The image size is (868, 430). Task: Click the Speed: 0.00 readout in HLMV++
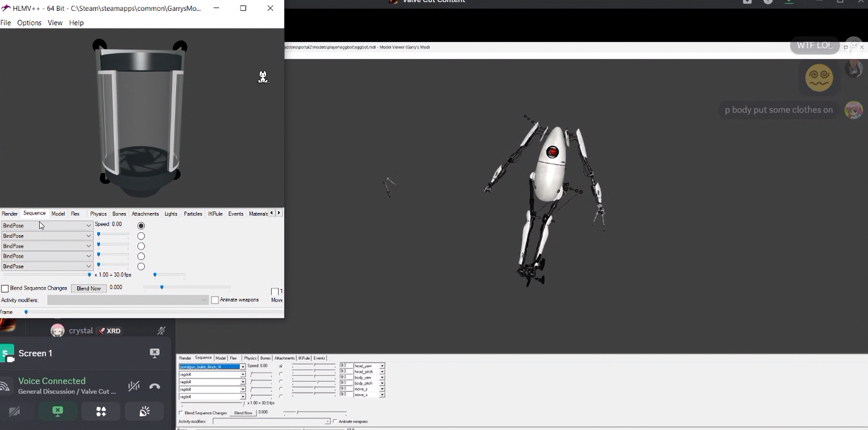(108, 224)
